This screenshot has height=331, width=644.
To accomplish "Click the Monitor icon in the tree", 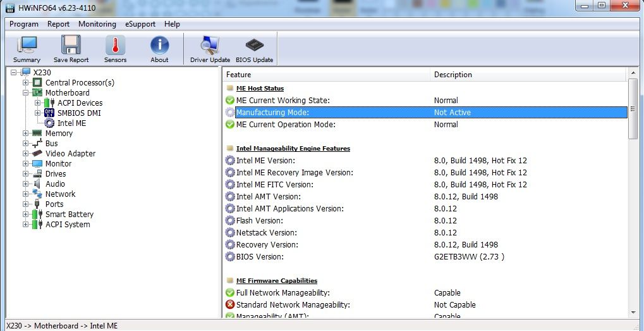I will pyautogui.click(x=37, y=164).
